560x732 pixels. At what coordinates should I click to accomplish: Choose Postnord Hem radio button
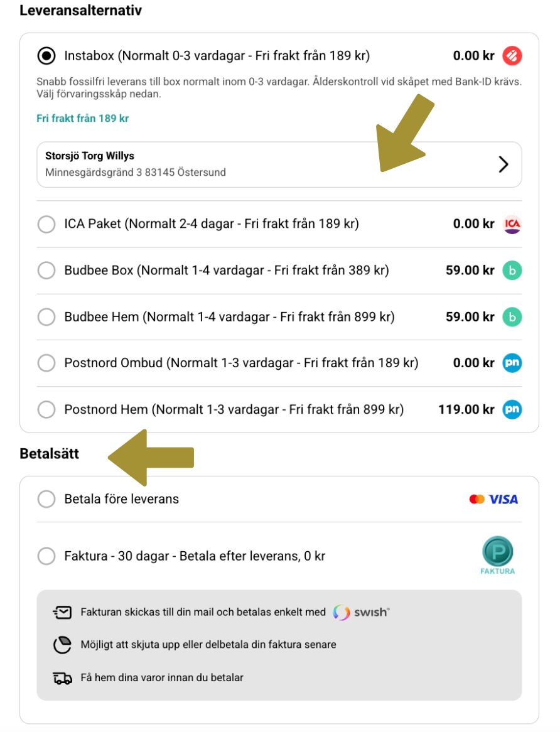click(46, 410)
